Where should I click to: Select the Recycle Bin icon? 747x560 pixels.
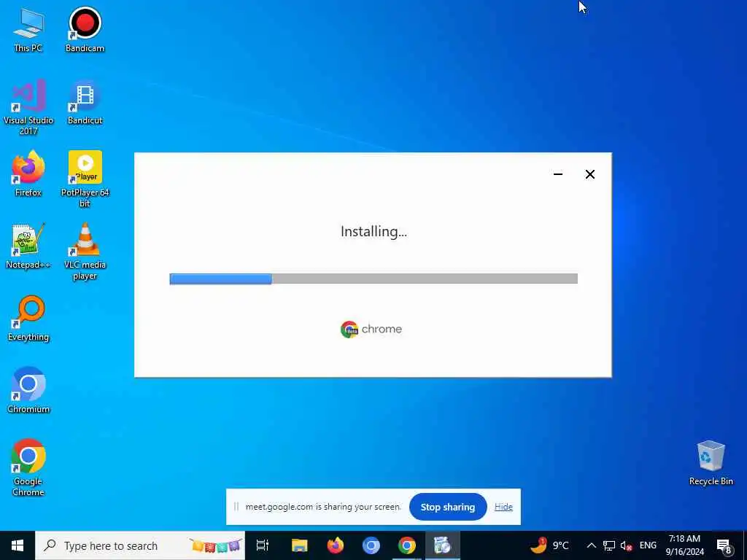(711, 463)
